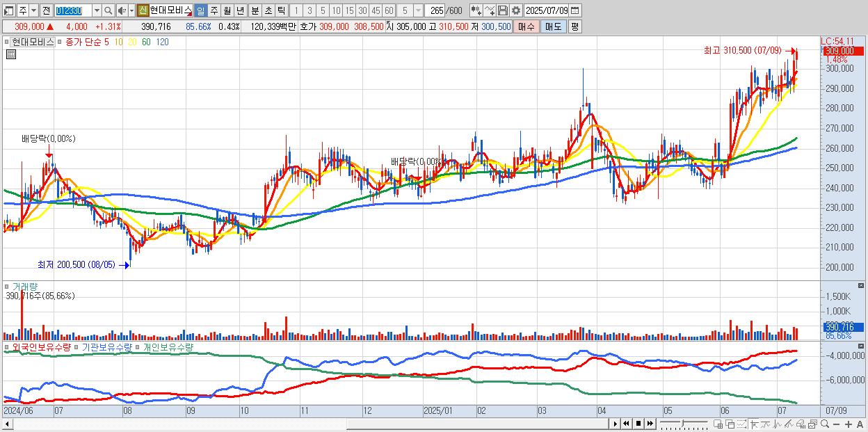
Task: Click the 신 credit badge icon
Action: coord(143,10)
